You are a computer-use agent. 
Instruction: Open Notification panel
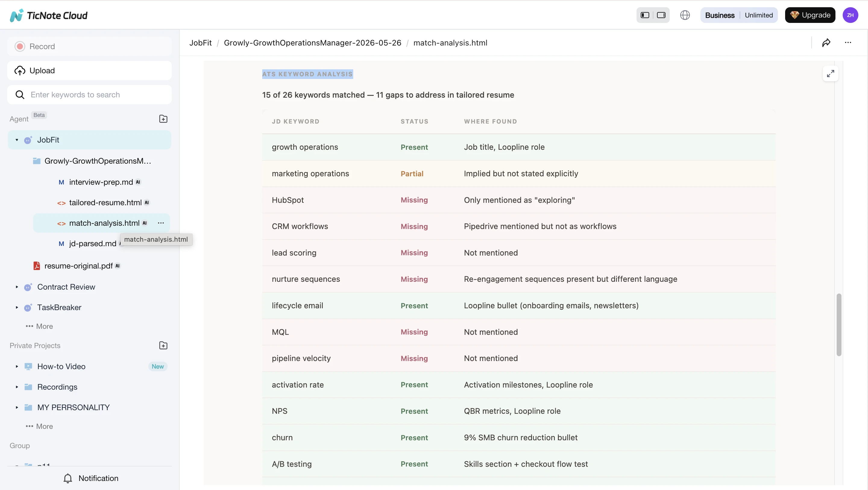point(91,478)
